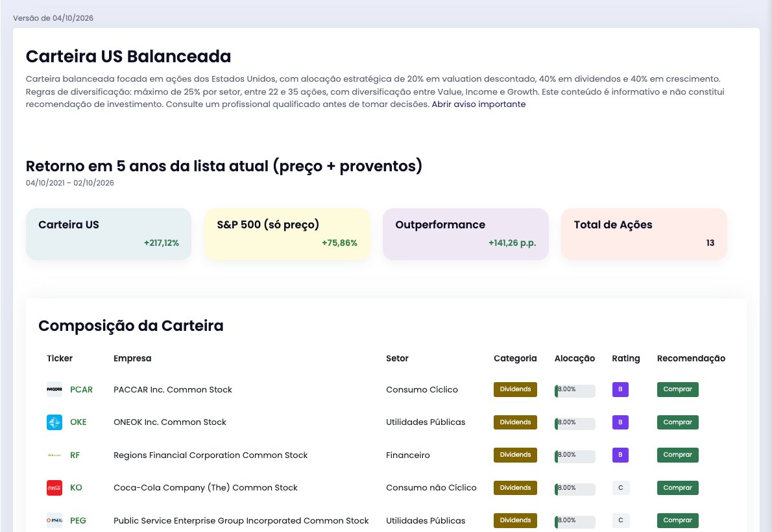The height and width of the screenshot is (532, 772).
Task: Click Dividends badge in Regions Financial row
Action: point(515,455)
